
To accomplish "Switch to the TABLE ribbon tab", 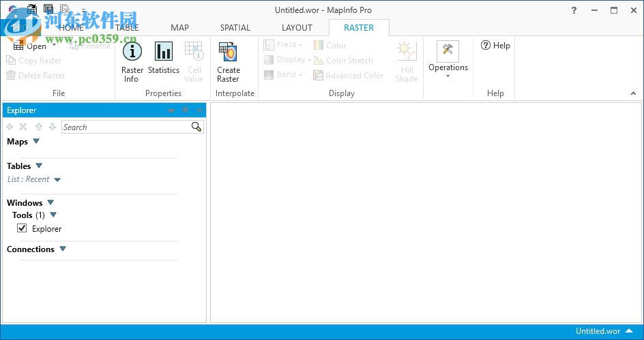I will pos(127,27).
